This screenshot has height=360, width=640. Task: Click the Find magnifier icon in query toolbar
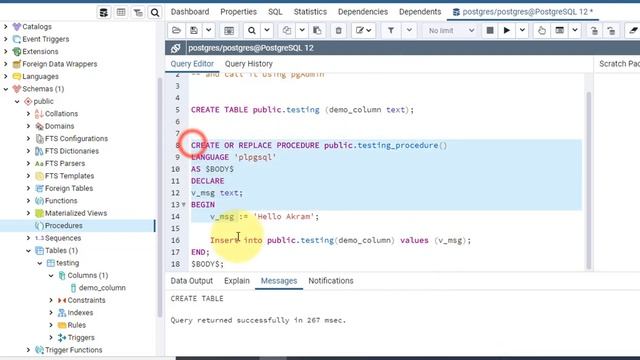[x=252, y=31]
